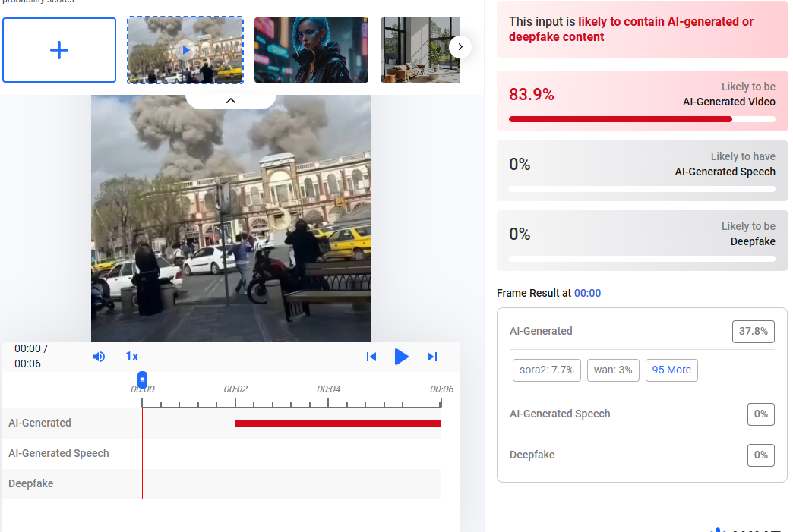Click the AI-Generated Speech timeline row label

click(x=58, y=453)
